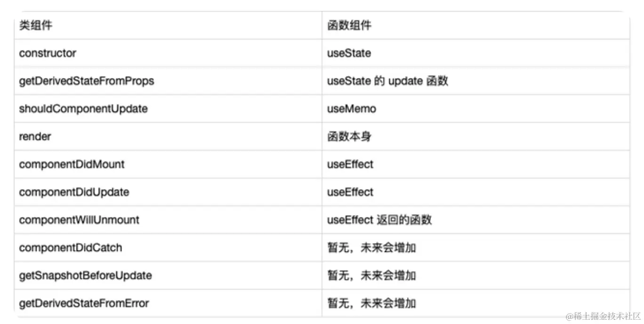The width and height of the screenshot is (644, 324).
Task: Click the 稀土掘金技术社区 watermark
Action: click(604, 316)
